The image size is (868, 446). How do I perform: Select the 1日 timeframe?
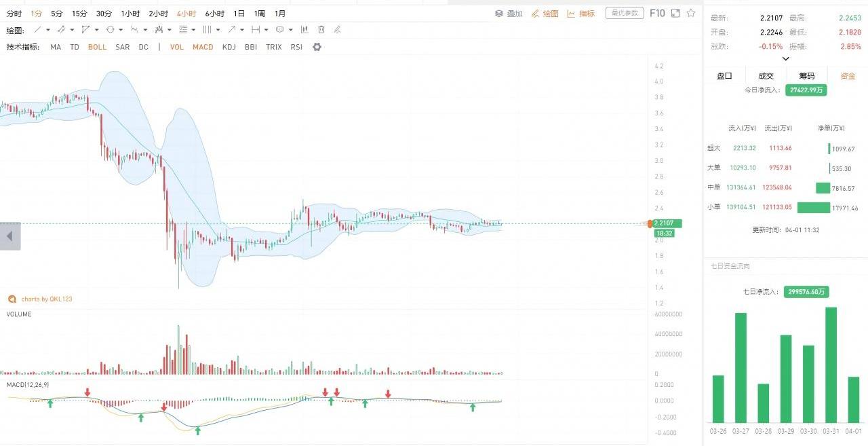click(239, 14)
